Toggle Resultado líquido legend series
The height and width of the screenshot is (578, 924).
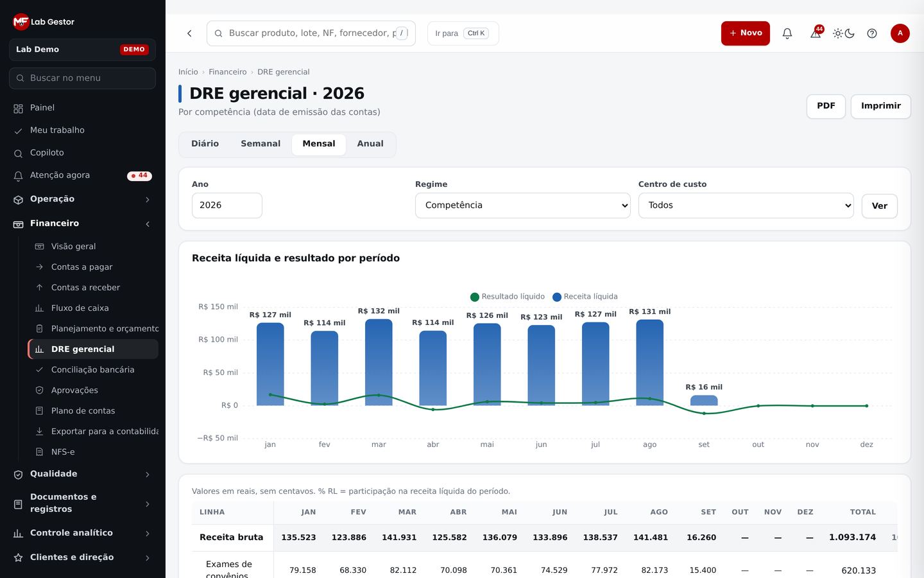click(x=508, y=297)
